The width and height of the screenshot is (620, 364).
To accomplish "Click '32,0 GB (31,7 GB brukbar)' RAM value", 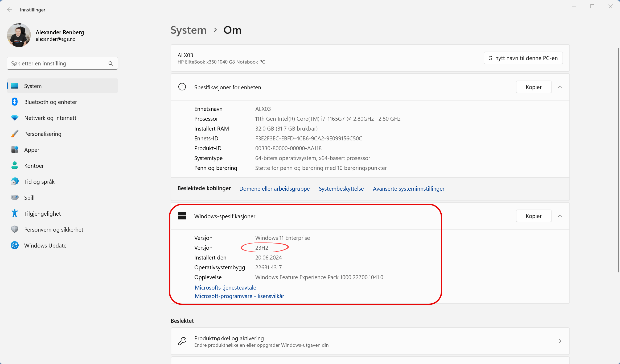I will [x=286, y=128].
